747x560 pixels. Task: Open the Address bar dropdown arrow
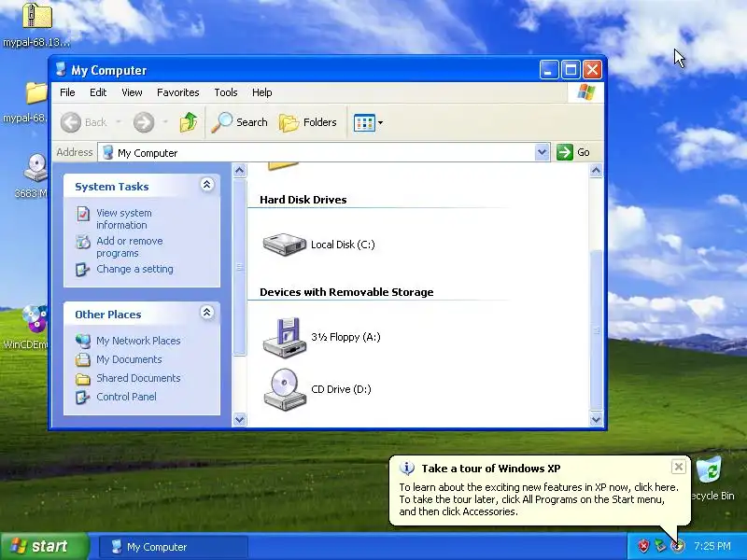click(542, 152)
